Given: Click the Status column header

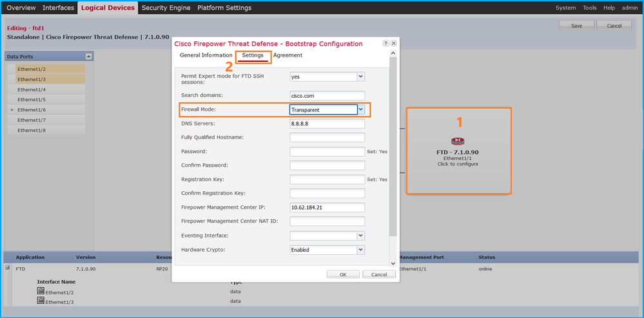Looking at the screenshot, I should click(487, 257).
